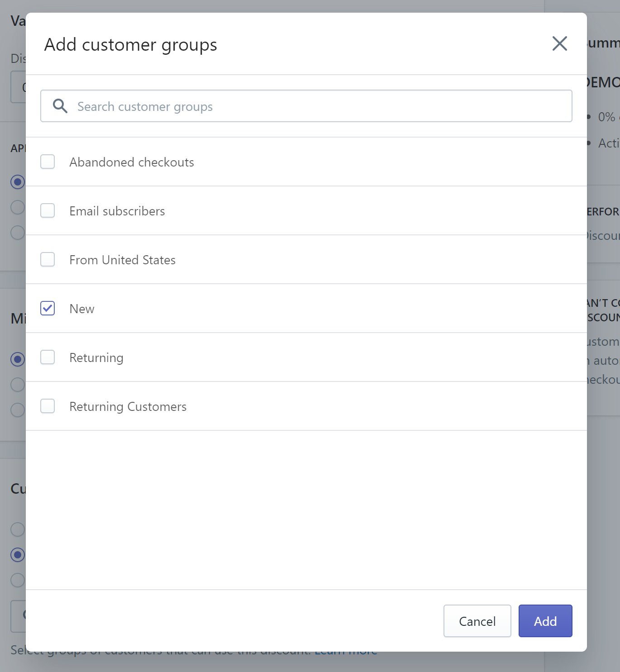Uncheck the New customer group checkbox
620x672 pixels.
48,308
